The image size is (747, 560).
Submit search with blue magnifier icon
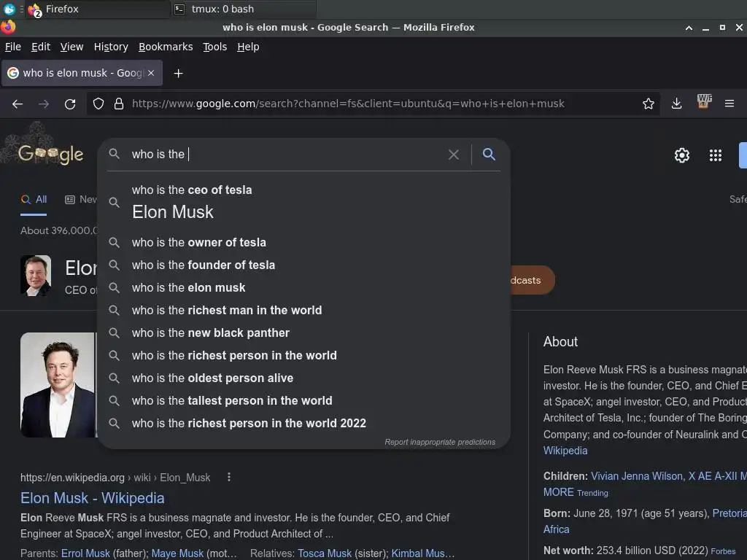point(489,154)
